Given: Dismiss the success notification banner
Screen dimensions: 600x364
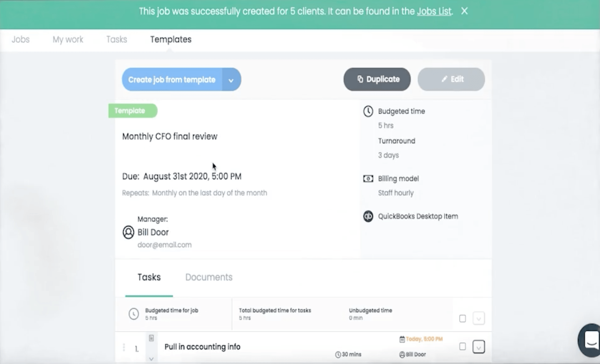Looking at the screenshot, I should point(464,11).
